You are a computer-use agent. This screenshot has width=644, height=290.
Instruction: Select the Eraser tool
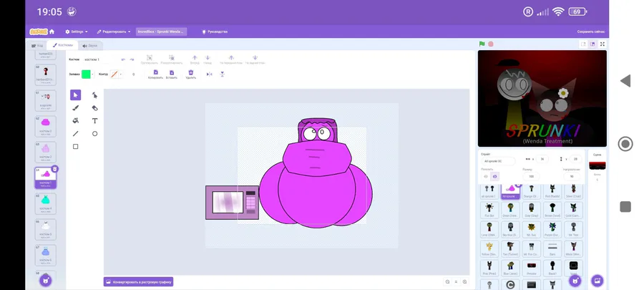tap(95, 108)
